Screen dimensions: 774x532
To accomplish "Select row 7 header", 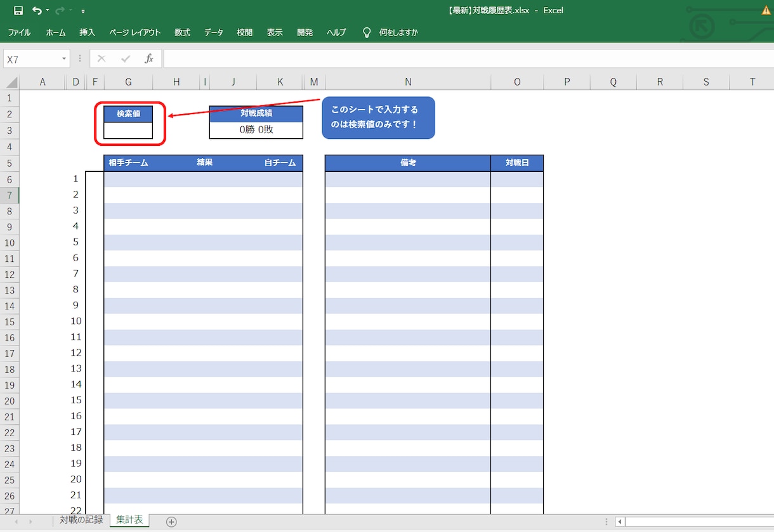I will coord(10,195).
